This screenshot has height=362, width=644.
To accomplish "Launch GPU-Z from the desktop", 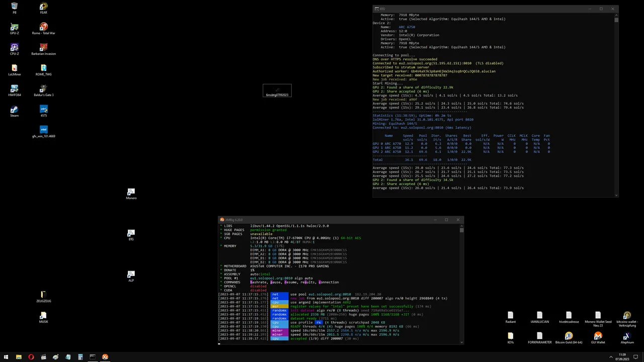I will click(x=14, y=28).
